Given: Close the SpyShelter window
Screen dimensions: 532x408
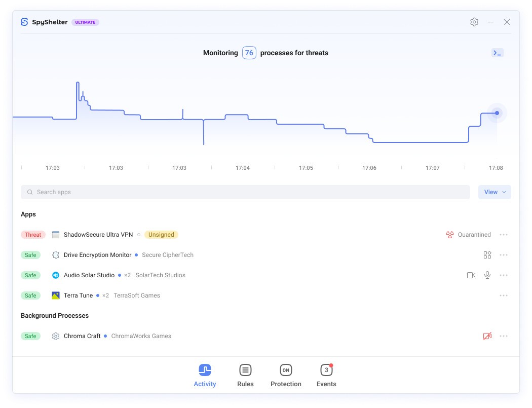Looking at the screenshot, I should (x=507, y=22).
